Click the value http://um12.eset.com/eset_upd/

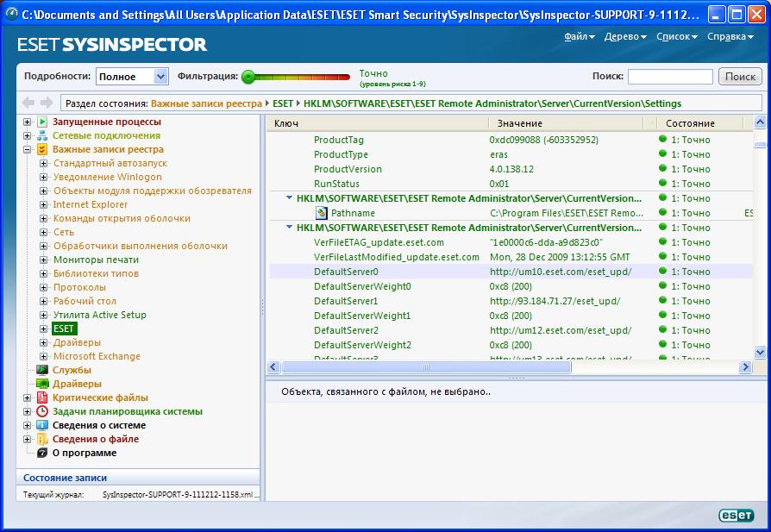pyautogui.click(x=561, y=330)
